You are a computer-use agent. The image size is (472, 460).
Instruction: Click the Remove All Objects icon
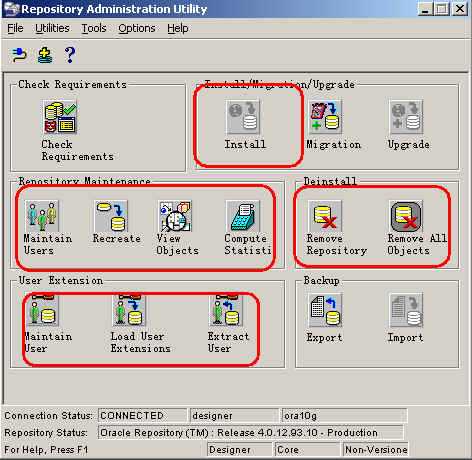point(406,216)
